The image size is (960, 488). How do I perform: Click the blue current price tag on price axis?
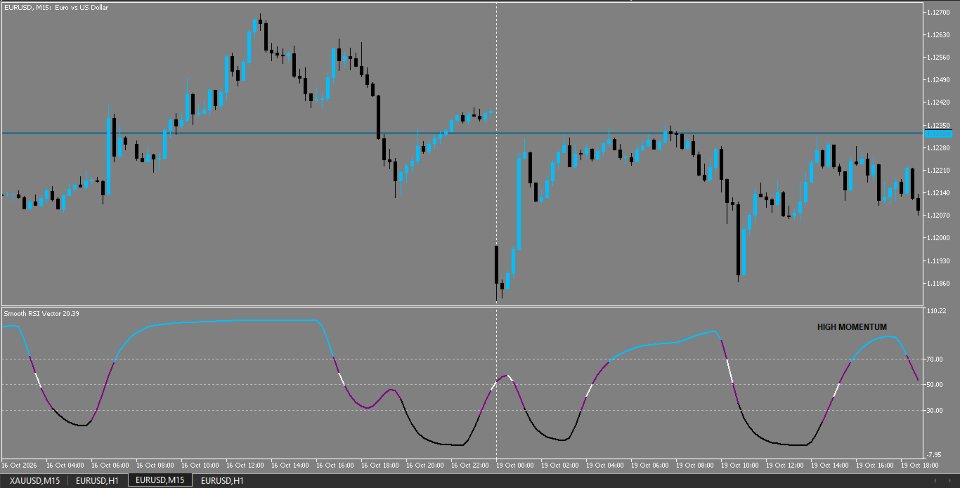(x=938, y=133)
